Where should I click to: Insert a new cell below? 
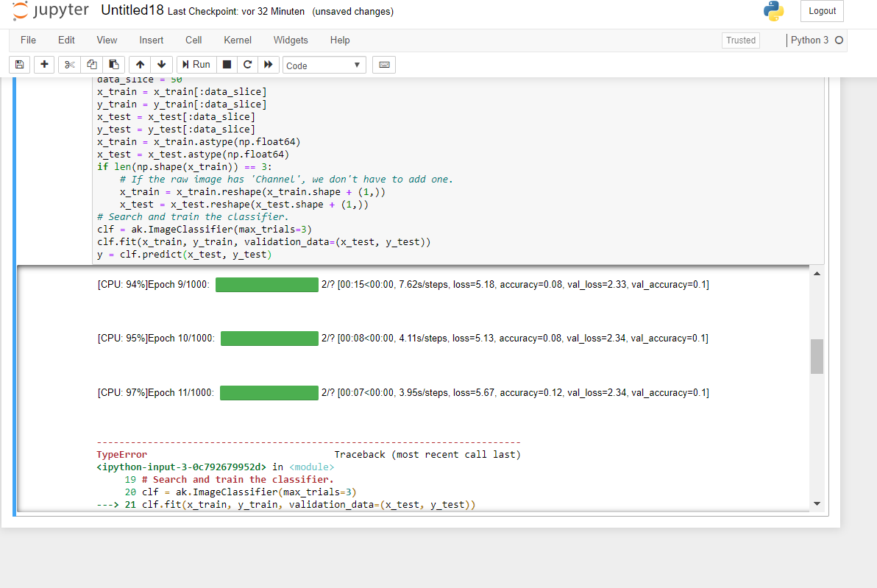click(43, 65)
